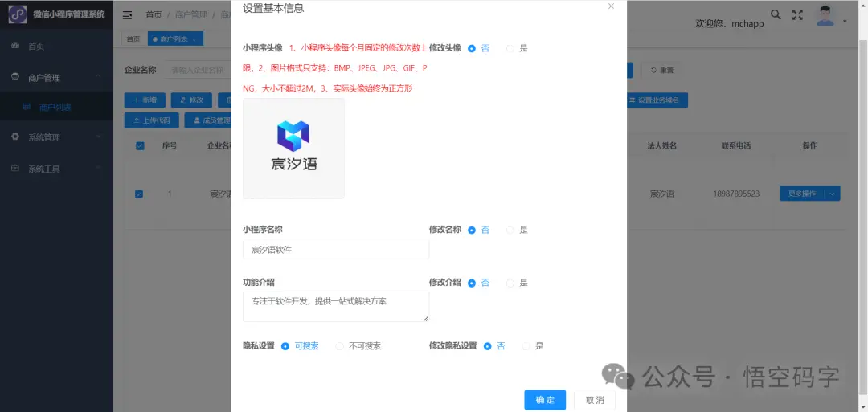Expand the 系统工具 sidebar menu
Screen dimensions: 868x412
click(x=56, y=169)
